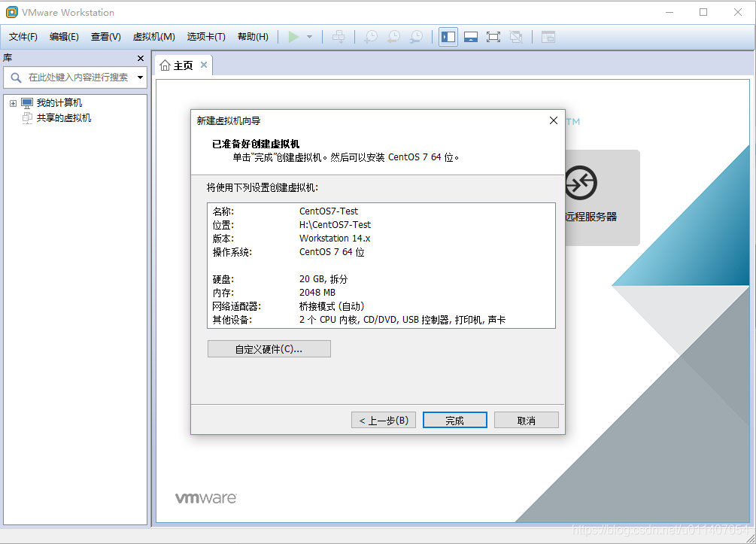Open the 文件(F) menu

23,37
